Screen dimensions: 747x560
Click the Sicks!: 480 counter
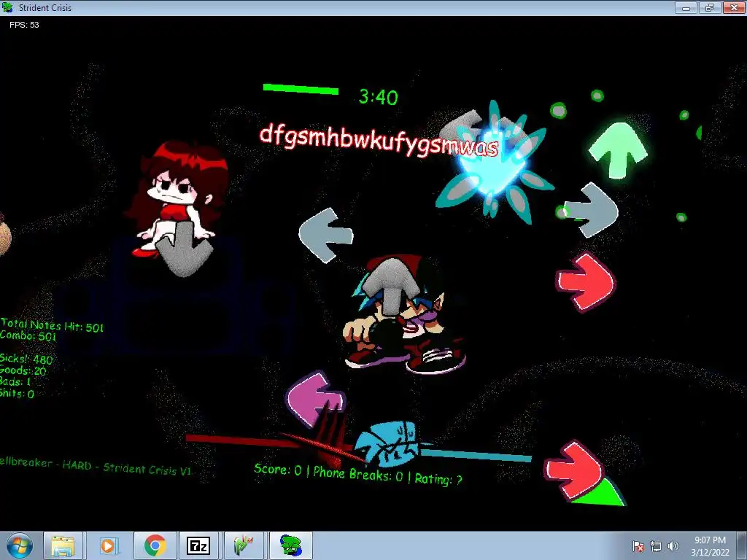coord(26,359)
